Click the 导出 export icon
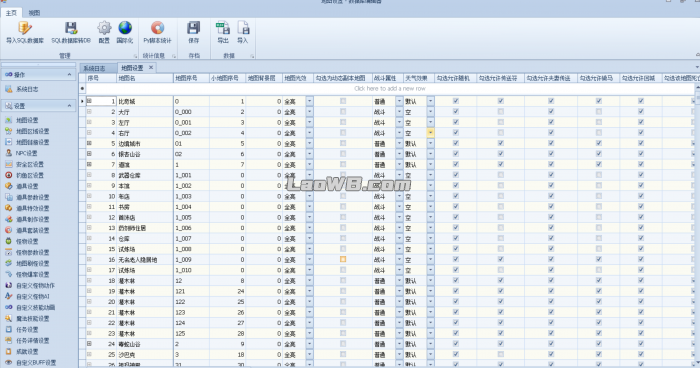This screenshot has width=700, height=368. 223,28
